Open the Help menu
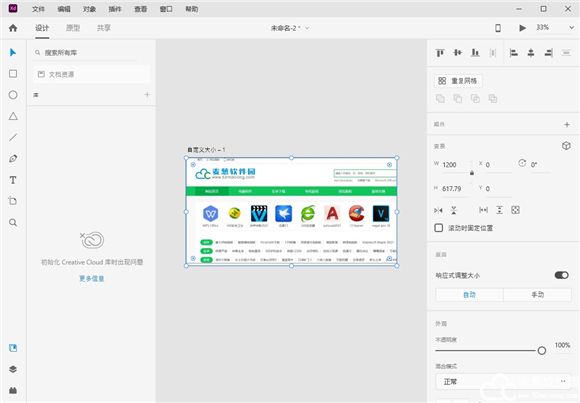 tap(191, 9)
